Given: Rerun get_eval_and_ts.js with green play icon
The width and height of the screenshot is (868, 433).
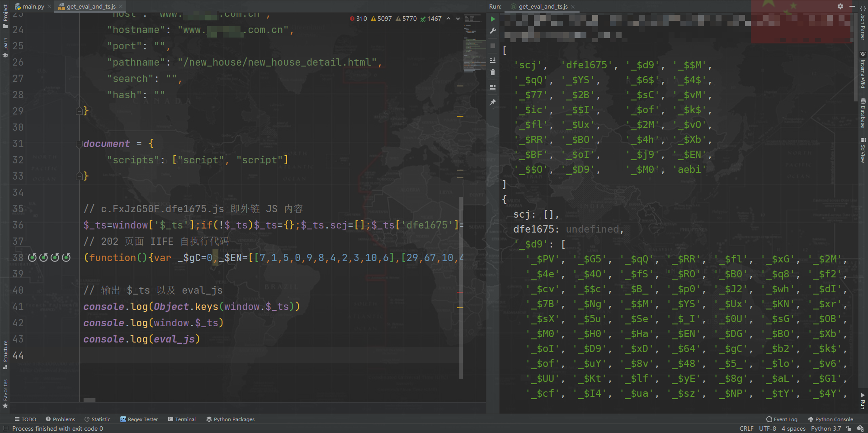Looking at the screenshot, I should pos(493,19).
